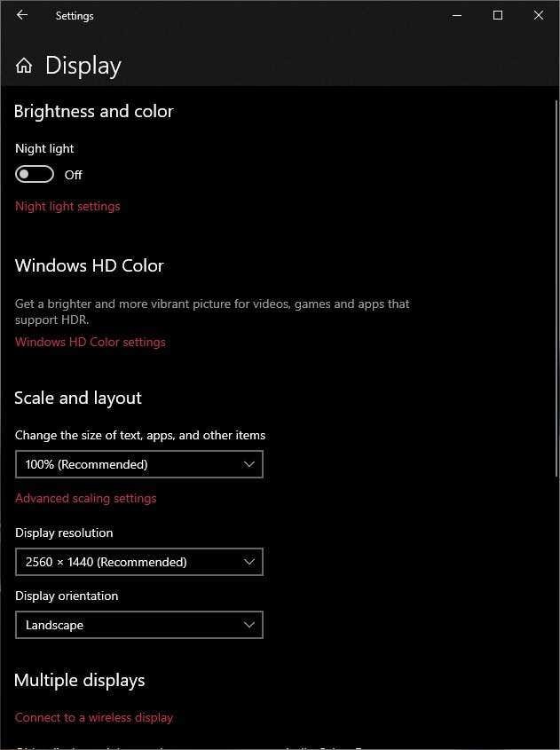The width and height of the screenshot is (560, 750).
Task: Click the chevron on the scaling dropdown
Action: pyautogui.click(x=249, y=463)
